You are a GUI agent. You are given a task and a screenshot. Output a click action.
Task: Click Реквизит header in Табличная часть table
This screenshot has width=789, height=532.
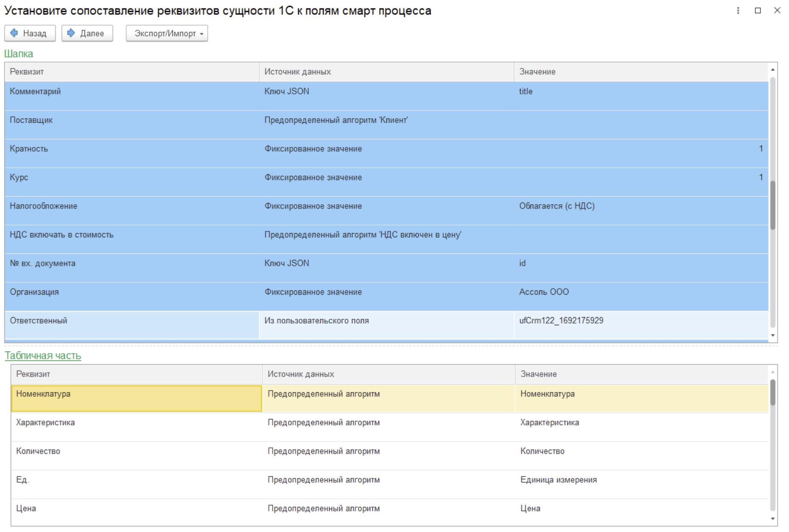coord(137,374)
